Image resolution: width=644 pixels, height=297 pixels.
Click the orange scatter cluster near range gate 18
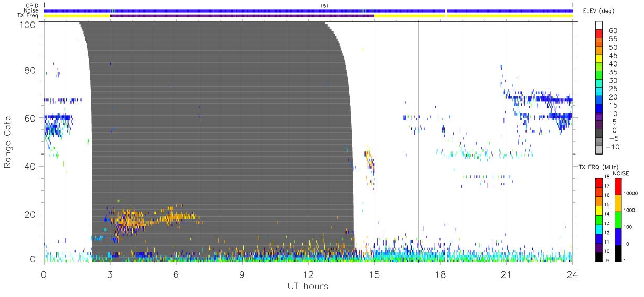[x=177, y=216]
